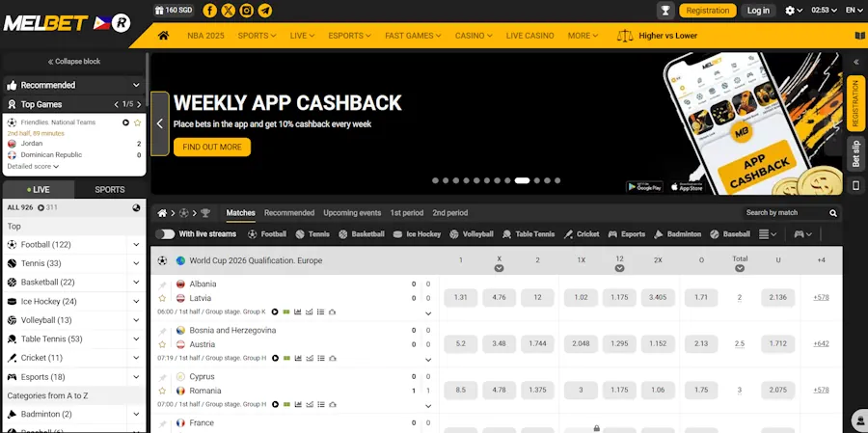Favorite the Bosnia vs Austria match star
This screenshot has height=433, width=868.
coord(162,344)
